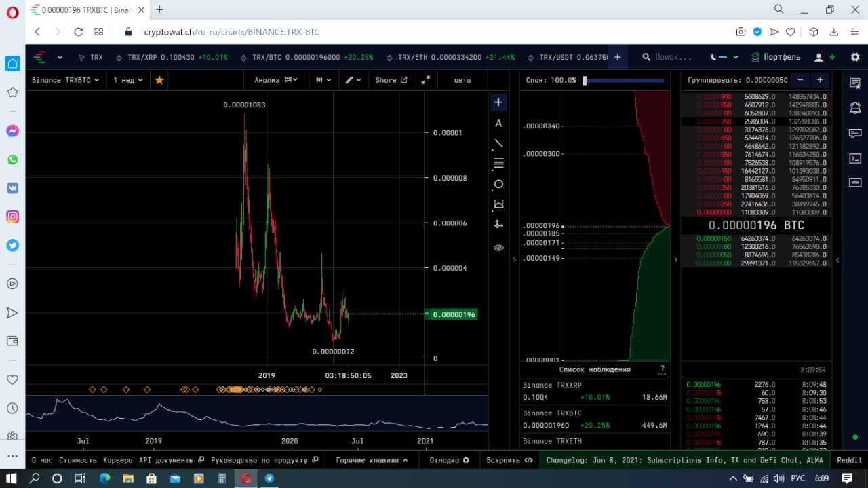Viewport: 868px width, 488px height.
Task: Select TRX/BTC ticker in the top bar
Action: pyautogui.click(x=307, y=58)
